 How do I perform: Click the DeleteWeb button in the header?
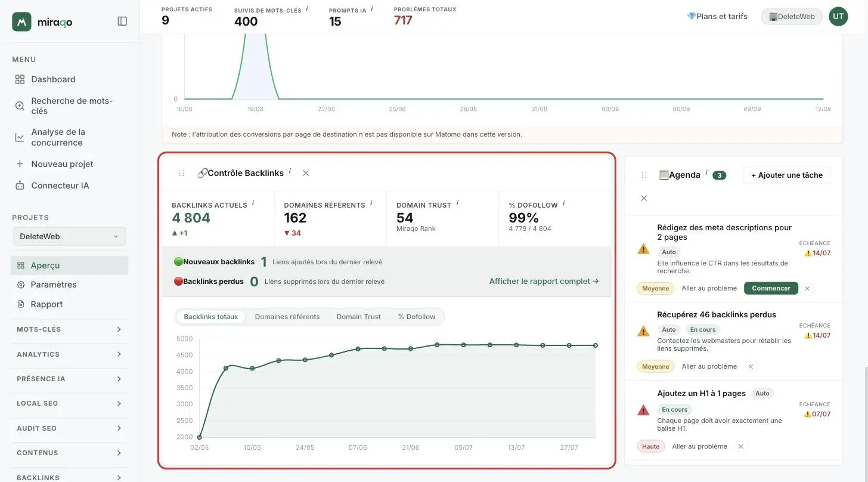point(792,17)
